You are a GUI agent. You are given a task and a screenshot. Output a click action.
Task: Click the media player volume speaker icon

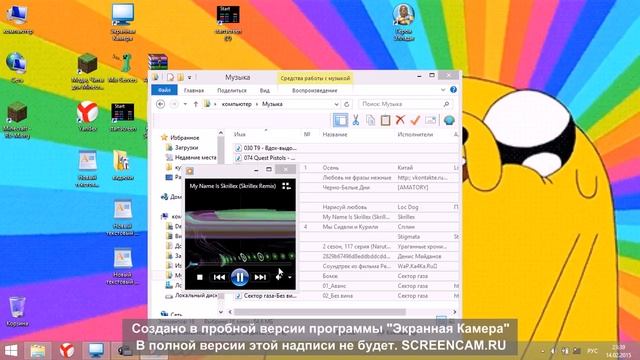(x=279, y=277)
